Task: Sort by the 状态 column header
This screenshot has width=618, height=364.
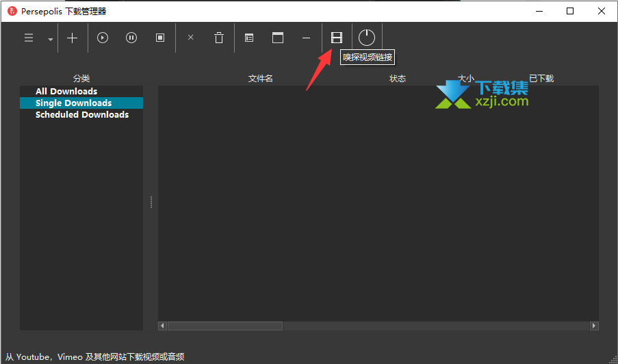Action: 398,79
